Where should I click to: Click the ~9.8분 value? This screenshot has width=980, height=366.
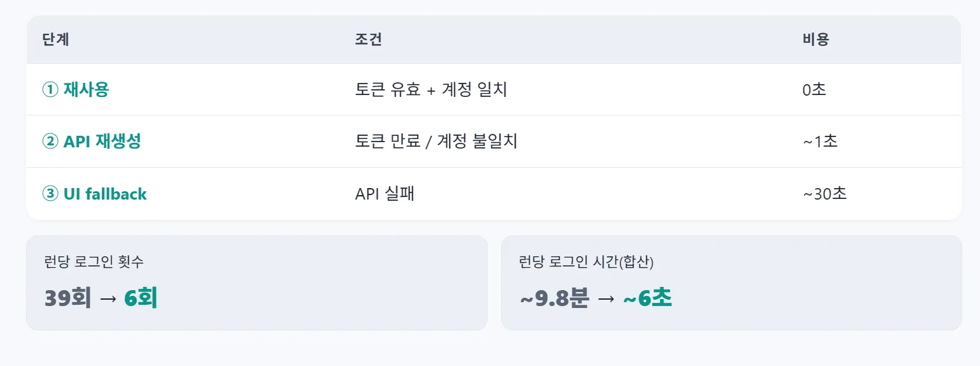555,298
